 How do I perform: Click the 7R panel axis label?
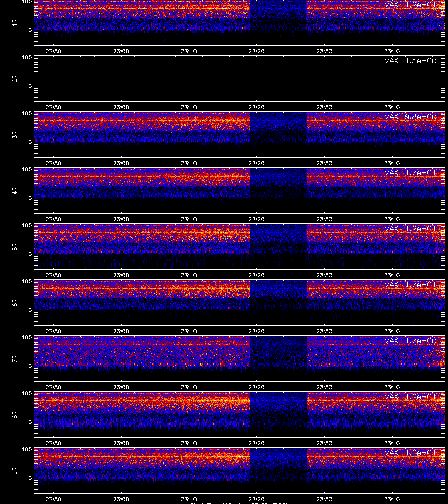15,359
